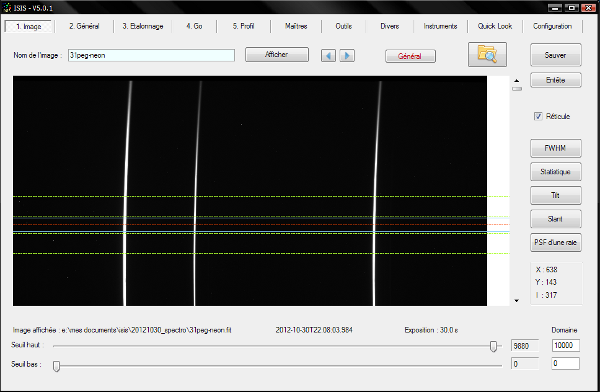Show next image with right arrow
600x392 pixels.
coord(347,56)
